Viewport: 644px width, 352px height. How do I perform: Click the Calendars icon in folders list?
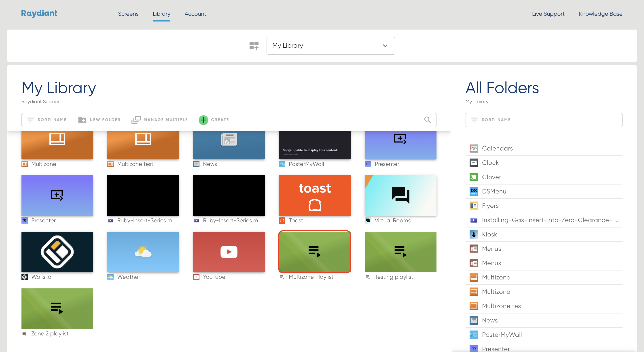click(x=474, y=148)
